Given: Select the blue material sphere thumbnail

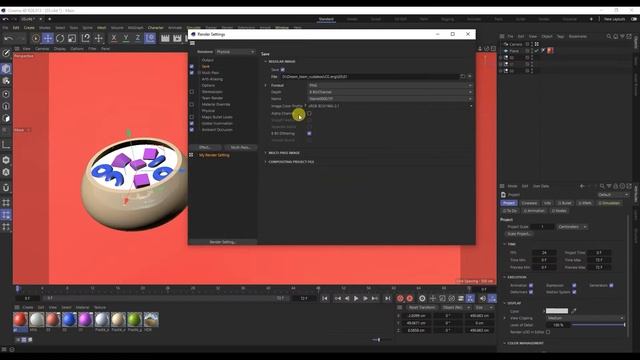Looking at the screenshot, I should 69,320.
